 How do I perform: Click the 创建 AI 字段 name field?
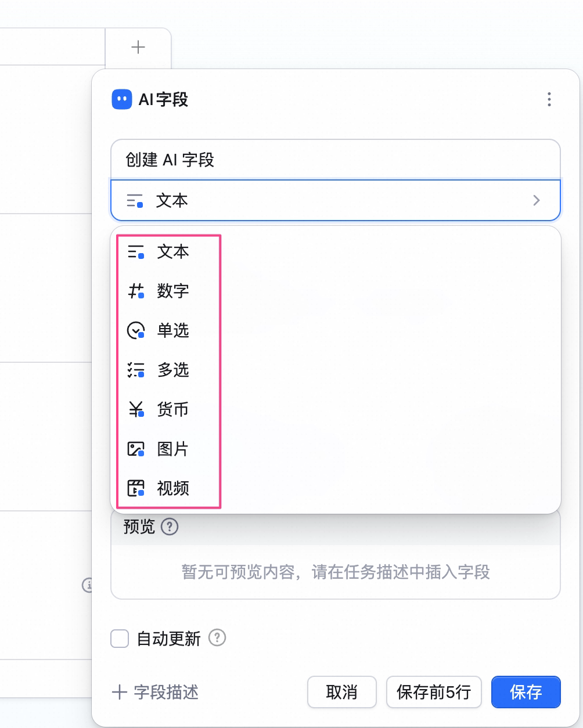(336, 159)
